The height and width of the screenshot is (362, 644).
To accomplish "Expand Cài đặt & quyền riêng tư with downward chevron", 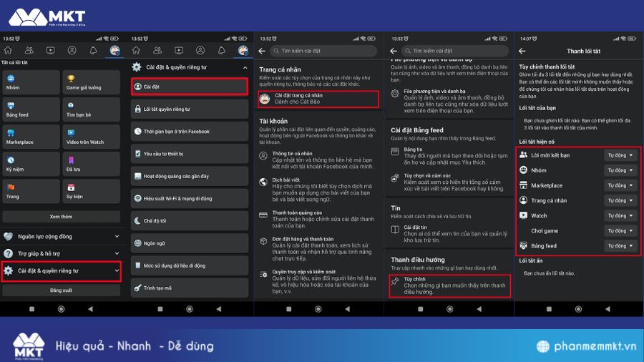I will coord(62,271).
